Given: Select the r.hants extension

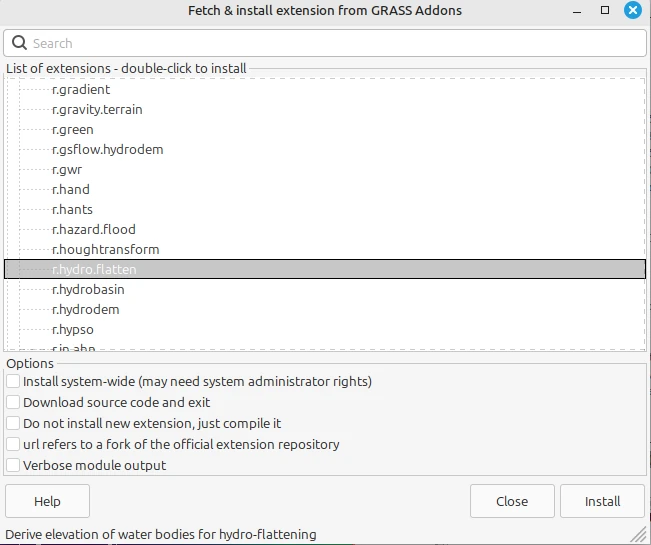Looking at the screenshot, I should [x=72, y=209].
